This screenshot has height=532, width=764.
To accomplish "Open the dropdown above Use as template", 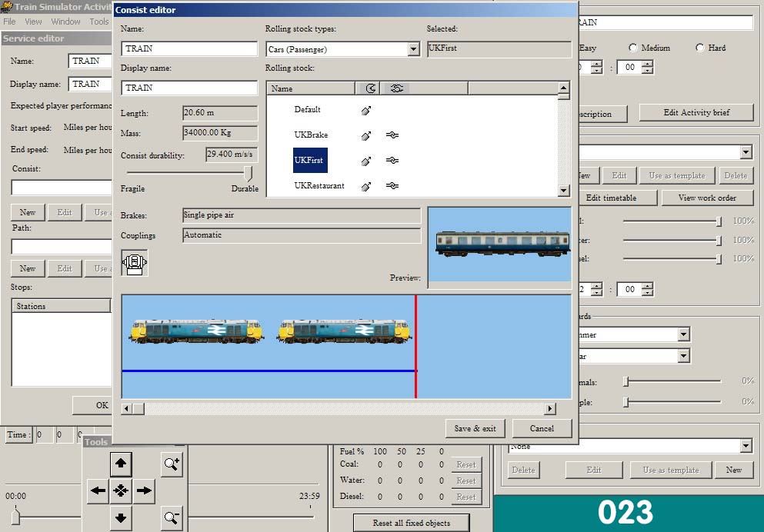I will 746,152.
